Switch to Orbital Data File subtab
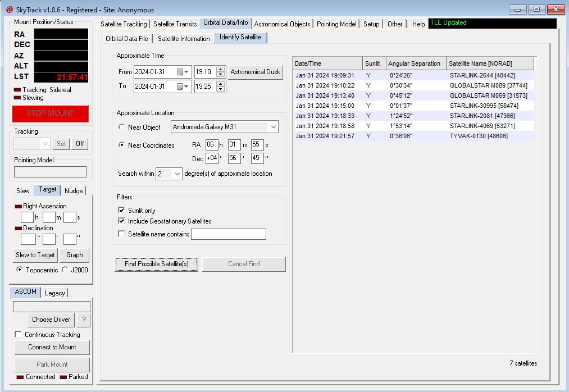569x392 pixels. point(126,39)
